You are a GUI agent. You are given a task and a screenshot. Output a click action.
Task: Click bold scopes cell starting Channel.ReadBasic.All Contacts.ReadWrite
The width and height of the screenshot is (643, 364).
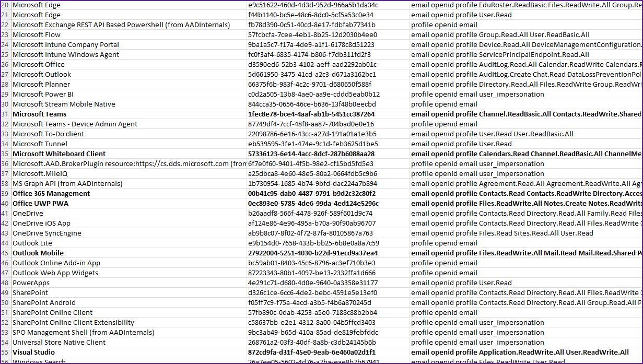click(527, 114)
